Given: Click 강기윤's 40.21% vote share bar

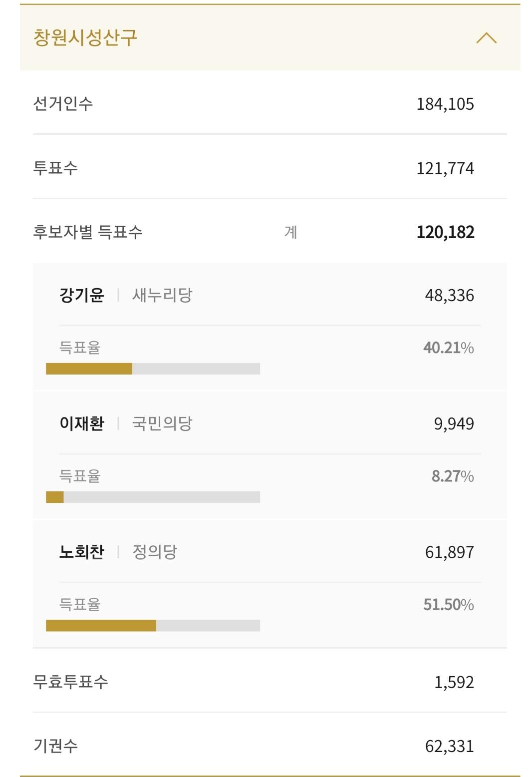Looking at the screenshot, I should click(x=153, y=369).
